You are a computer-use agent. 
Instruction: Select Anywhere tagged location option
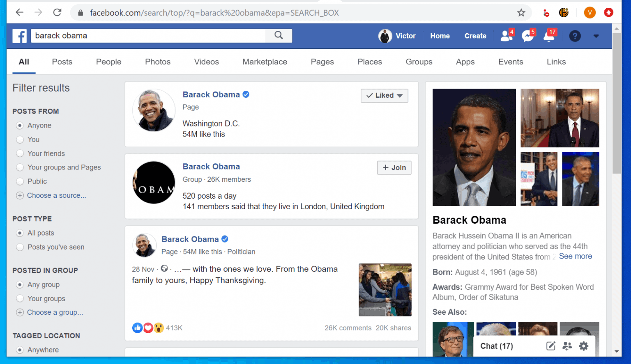[20, 350]
